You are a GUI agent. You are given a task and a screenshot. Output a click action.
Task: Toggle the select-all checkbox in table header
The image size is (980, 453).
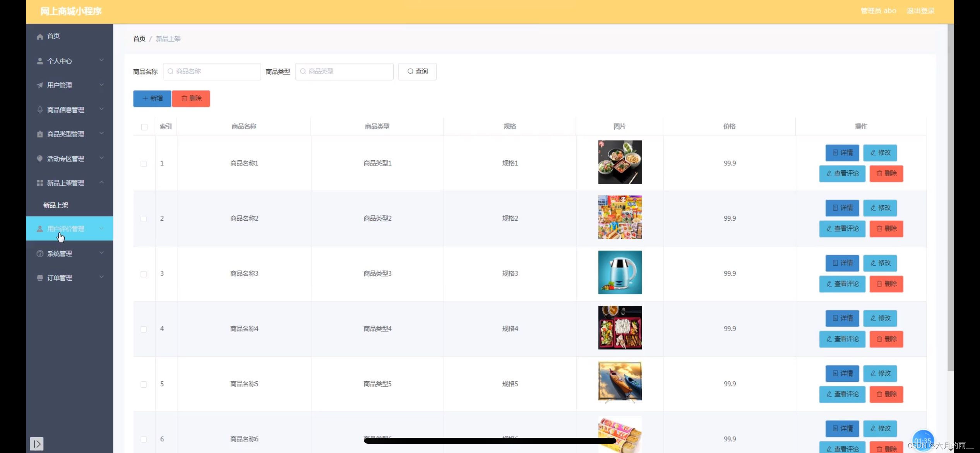tap(144, 127)
